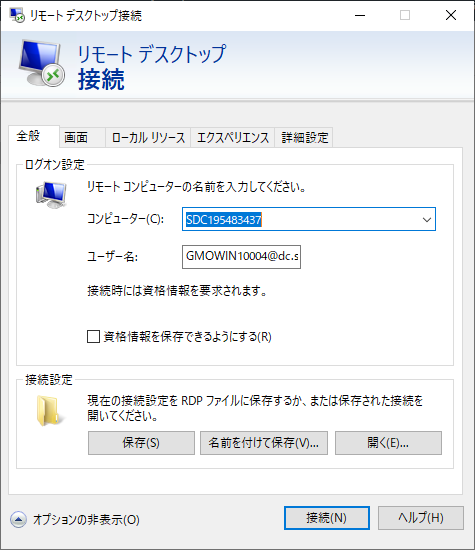Open the ローカル リソース tab
Image resolution: width=475 pixels, height=550 pixels.
click(x=148, y=137)
